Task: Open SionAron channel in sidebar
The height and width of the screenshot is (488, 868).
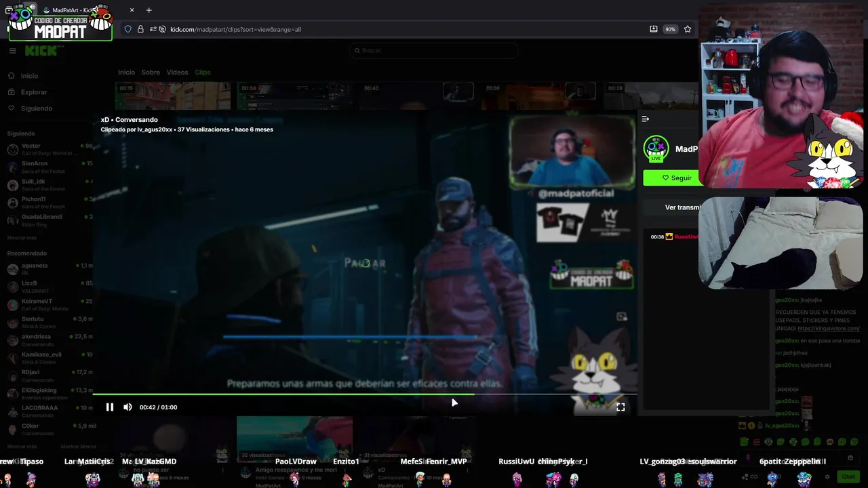Action: (50, 167)
